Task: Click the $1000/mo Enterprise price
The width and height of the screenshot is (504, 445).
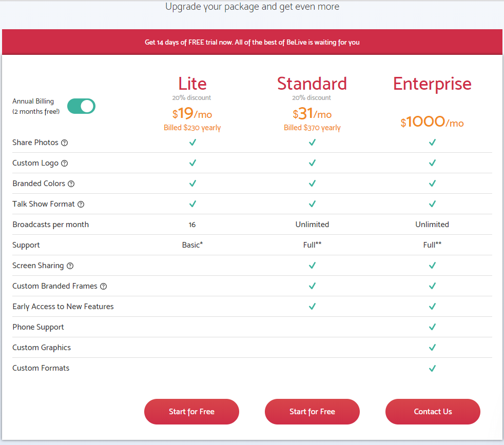Action: tap(432, 122)
